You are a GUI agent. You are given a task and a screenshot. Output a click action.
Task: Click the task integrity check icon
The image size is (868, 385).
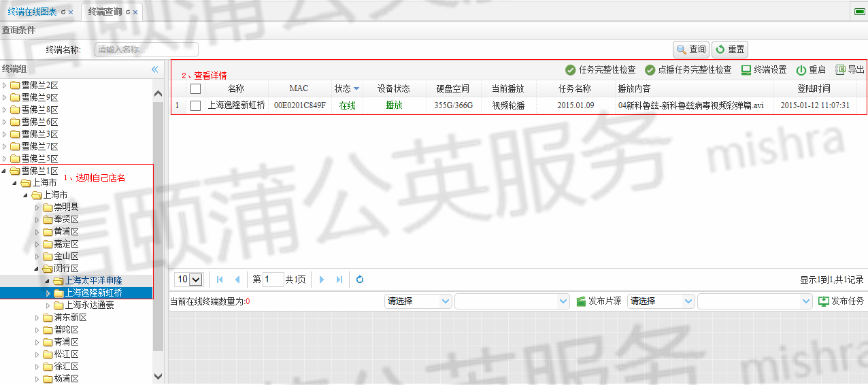coord(570,70)
